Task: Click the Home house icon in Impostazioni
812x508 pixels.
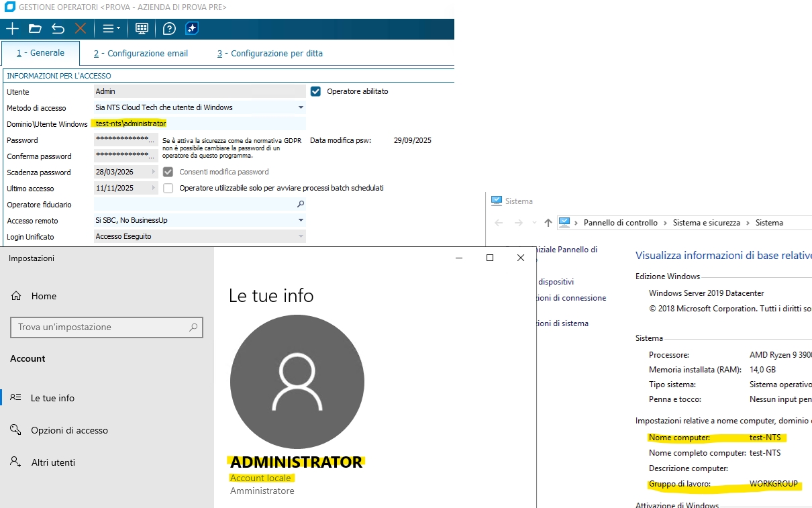Action: 16,296
